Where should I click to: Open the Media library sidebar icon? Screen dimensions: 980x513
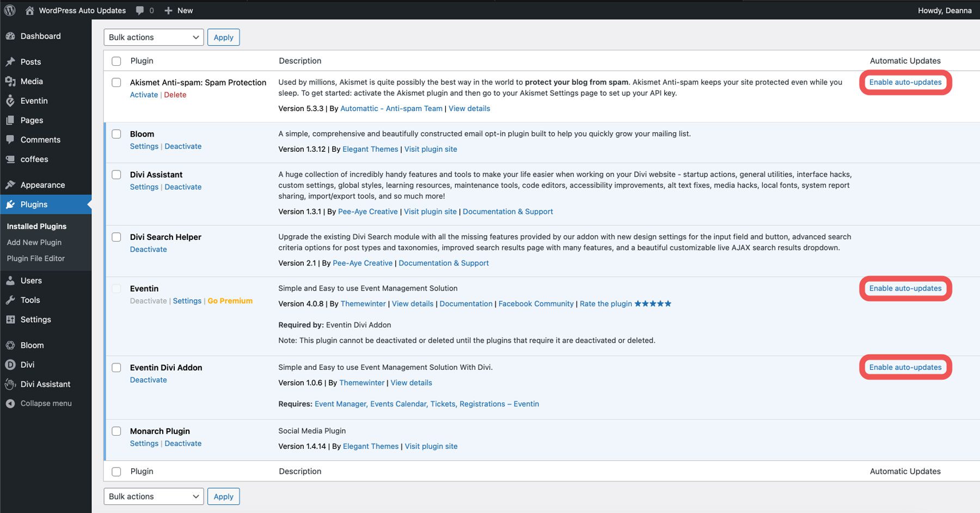point(11,81)
